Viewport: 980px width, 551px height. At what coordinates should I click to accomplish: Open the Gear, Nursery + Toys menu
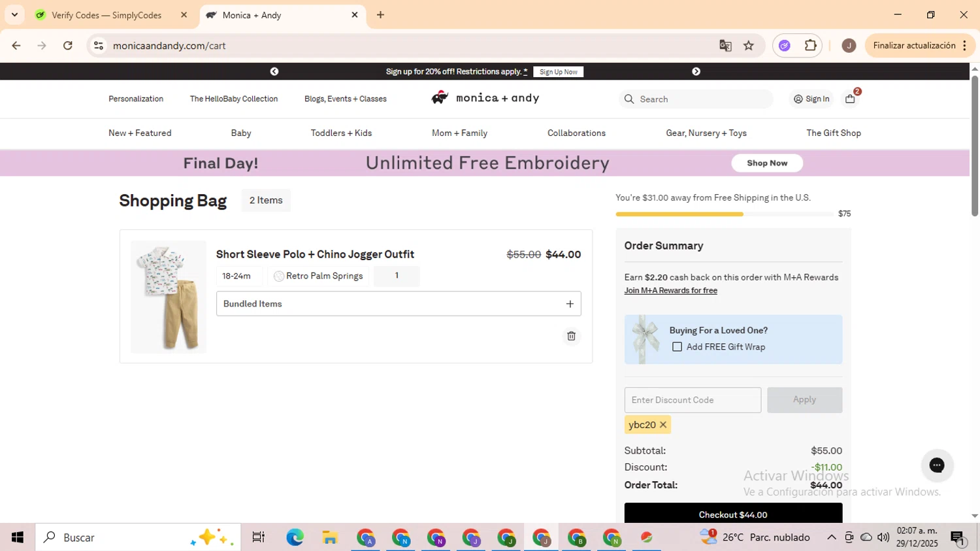pyautogui.click(x=706, y=133)
